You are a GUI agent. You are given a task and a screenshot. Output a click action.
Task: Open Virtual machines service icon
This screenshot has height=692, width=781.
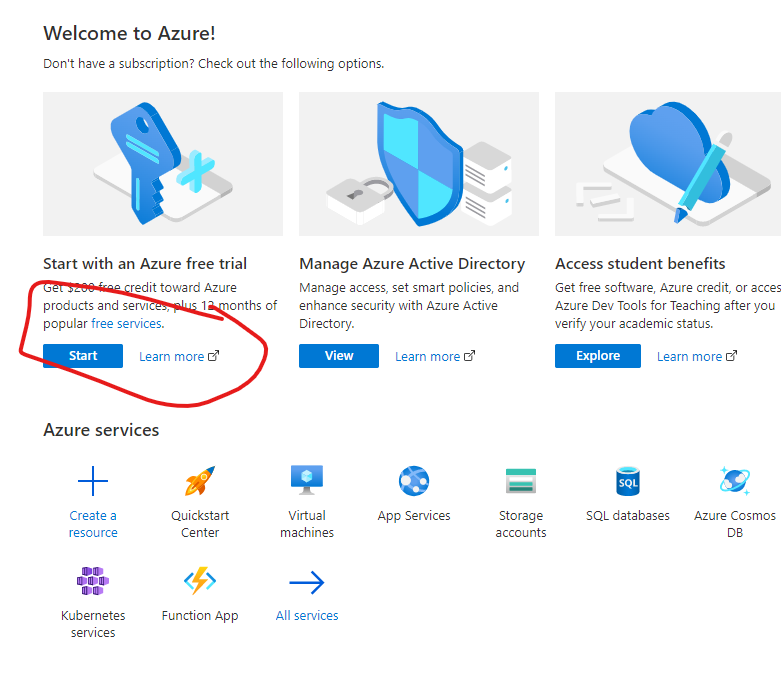(x=307, y=481)
